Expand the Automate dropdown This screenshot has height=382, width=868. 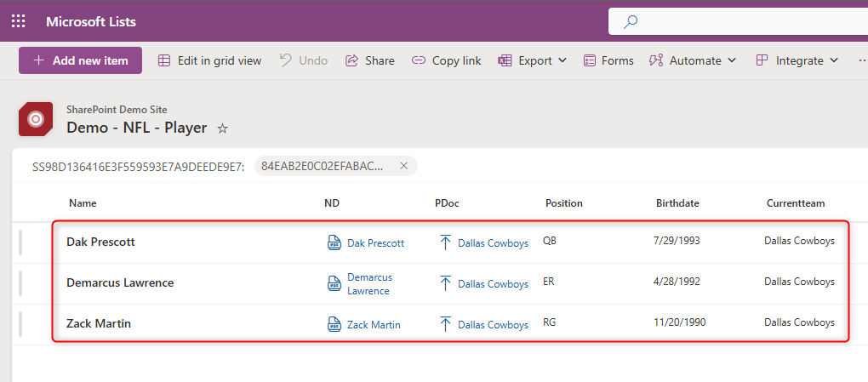pyautogui.click(x=730, y=60)
